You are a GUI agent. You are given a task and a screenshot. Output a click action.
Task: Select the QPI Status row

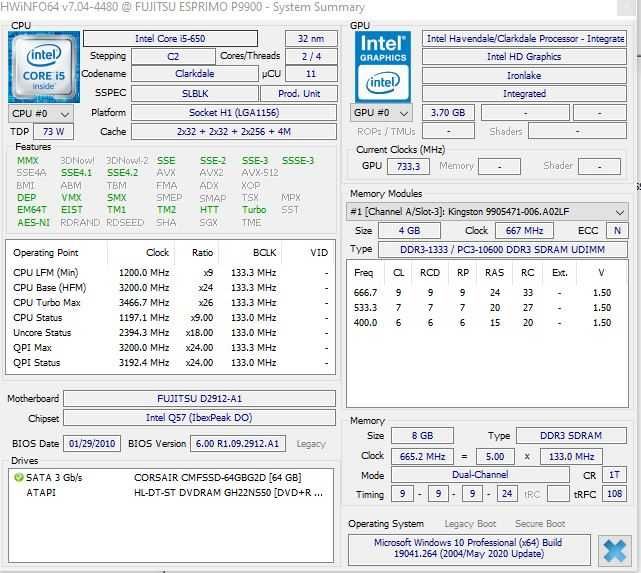pyautogui.click(x=170, y=363)
